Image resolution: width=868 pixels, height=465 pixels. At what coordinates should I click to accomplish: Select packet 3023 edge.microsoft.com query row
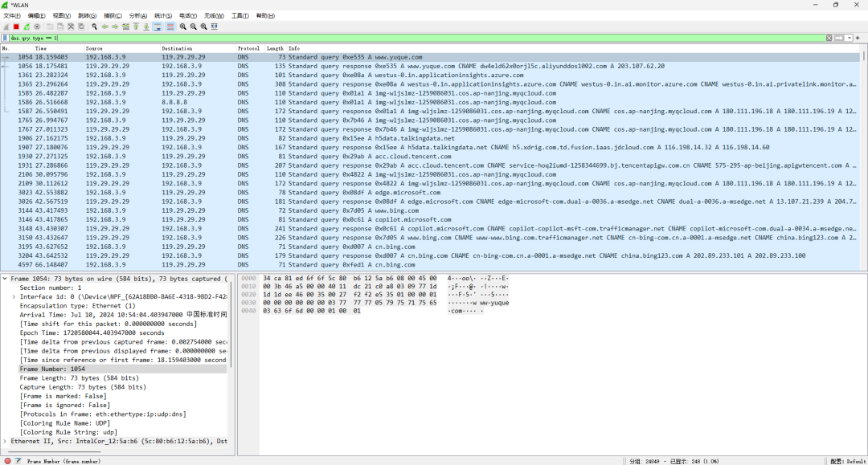431,193
